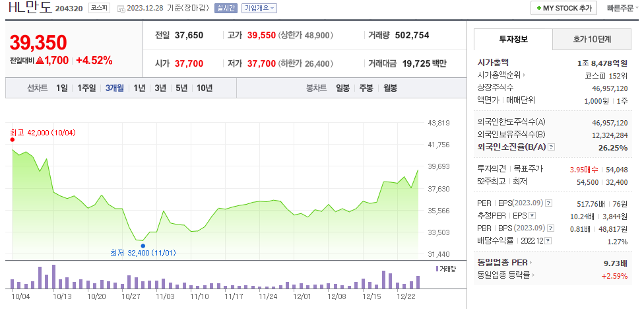The width and height of the screenshot is (644, 309).
Task: Click the 외국인보유주식수 value 12,324,284
Action: (x=610, y=135)
